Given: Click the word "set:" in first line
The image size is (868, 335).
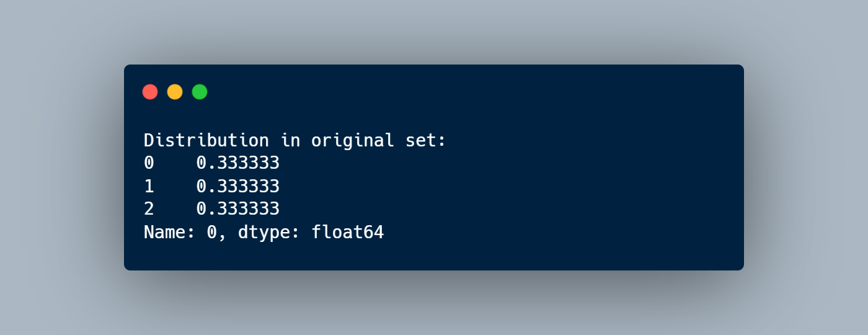Looking at the screenshot, I should pos(425,140).
